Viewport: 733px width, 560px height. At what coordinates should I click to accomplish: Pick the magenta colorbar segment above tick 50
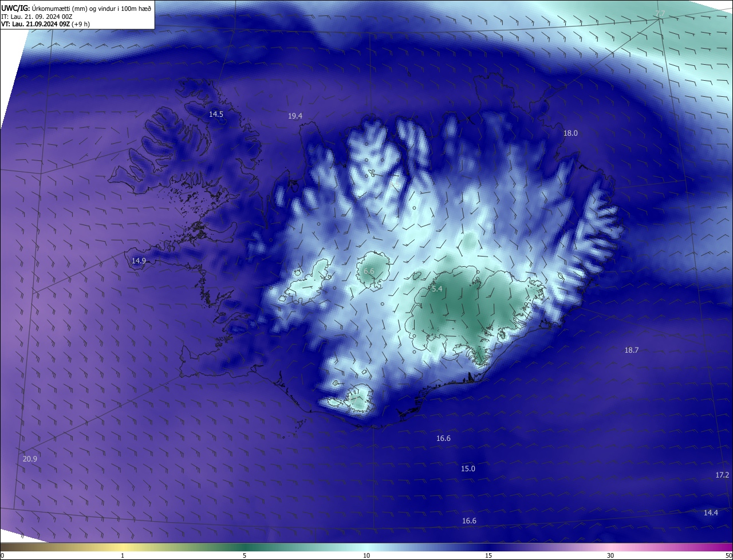click(726, 547)
